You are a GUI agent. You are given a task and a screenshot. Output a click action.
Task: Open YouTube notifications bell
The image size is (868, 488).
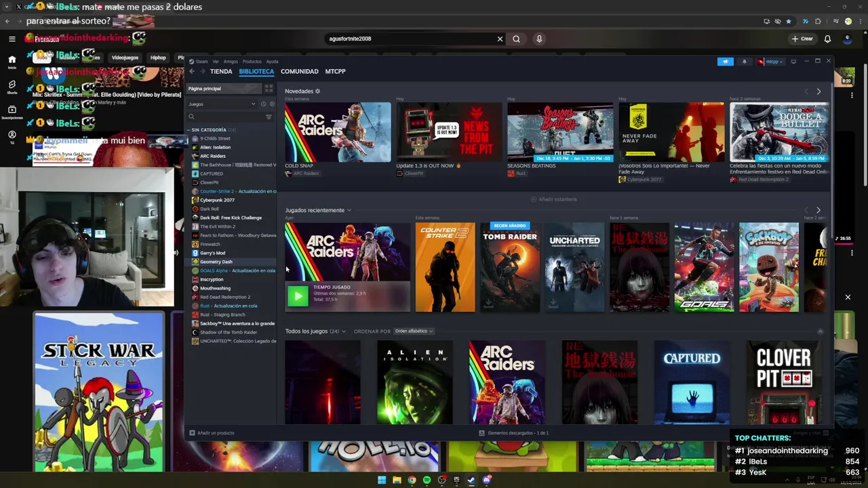tap(827, 39)
